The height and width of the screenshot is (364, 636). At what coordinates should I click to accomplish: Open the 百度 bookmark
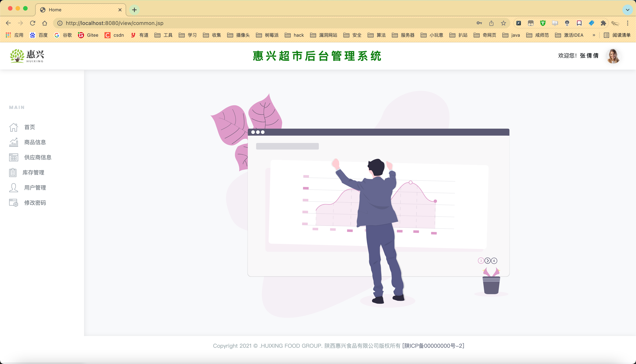coord(39,35)
